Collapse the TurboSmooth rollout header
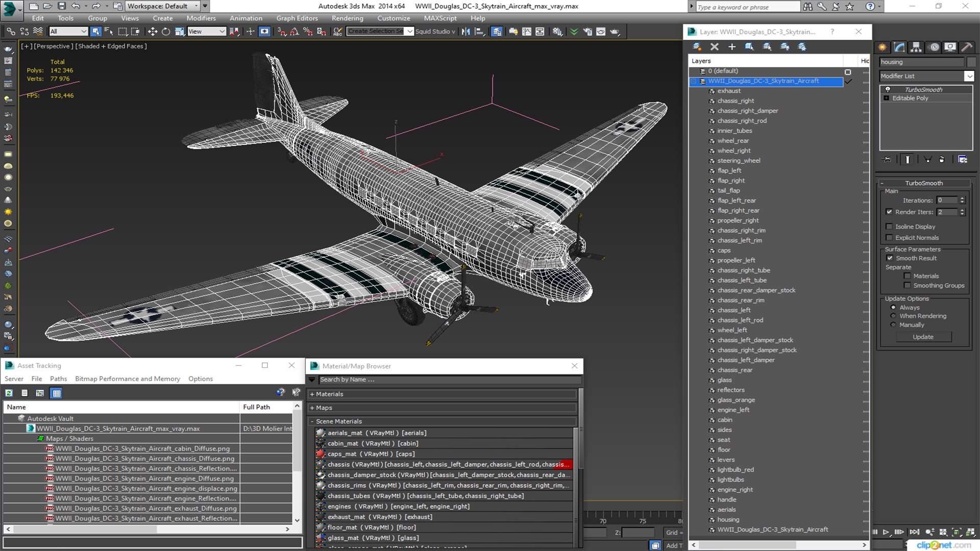The width and height of the screenshot is (980, 551). click(x=924, y=183)
